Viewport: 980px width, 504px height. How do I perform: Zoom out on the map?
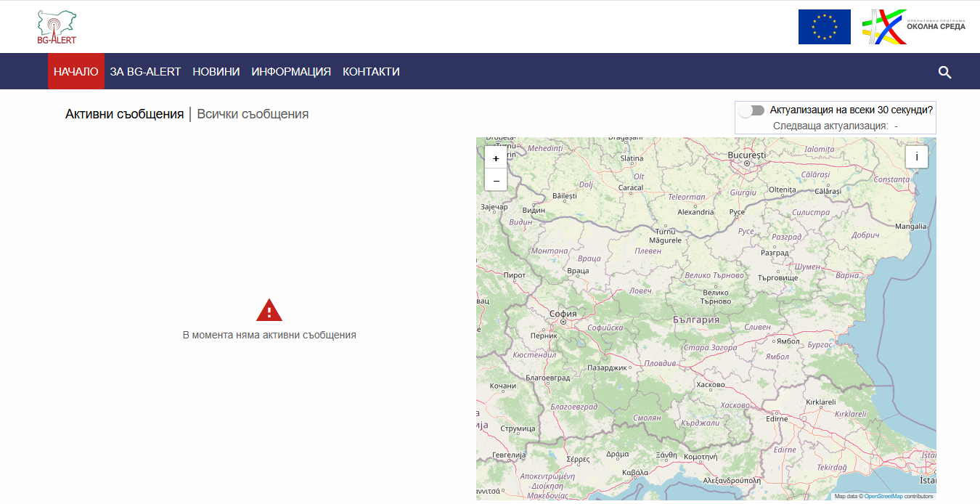click(x=496, y=180)
